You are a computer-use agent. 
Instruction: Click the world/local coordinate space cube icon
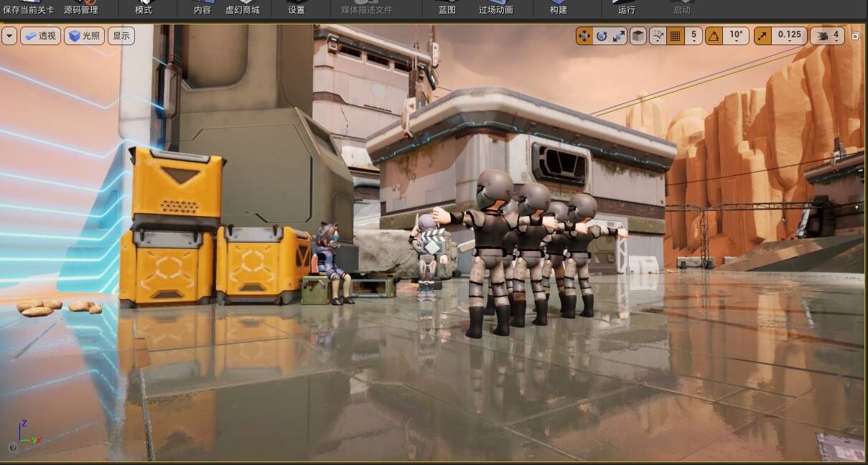tap(638, 36)
